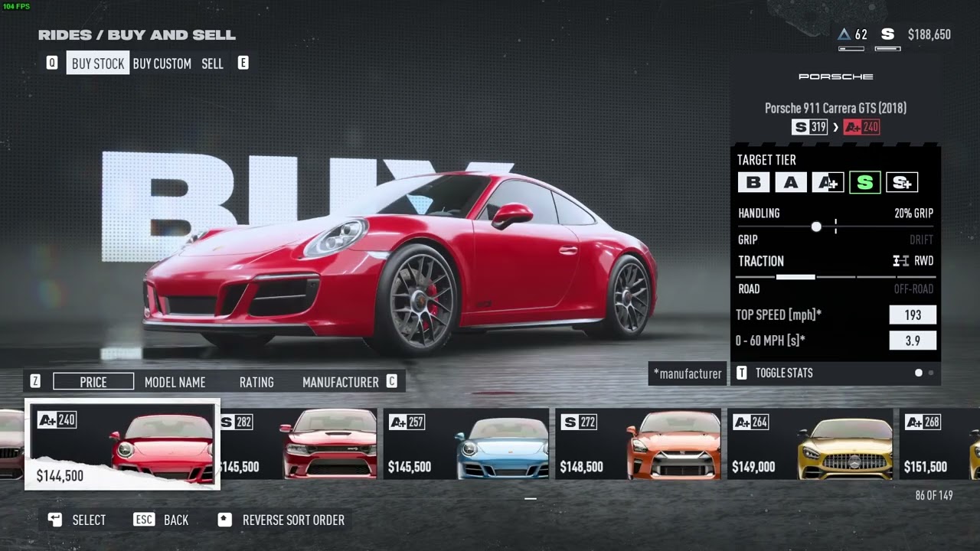
Task: Click the top speed value 193
Action: 913,315
